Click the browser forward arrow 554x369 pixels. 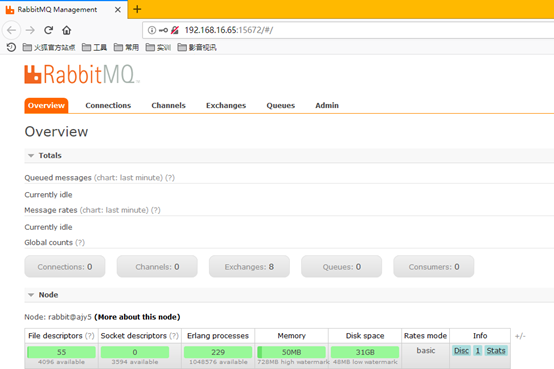30,30
